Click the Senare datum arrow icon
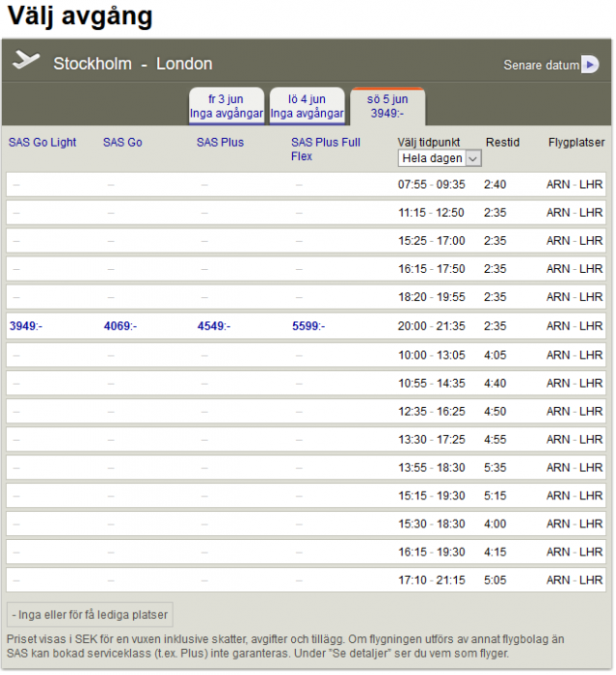 pyautogui.click(x=589, y=65)
